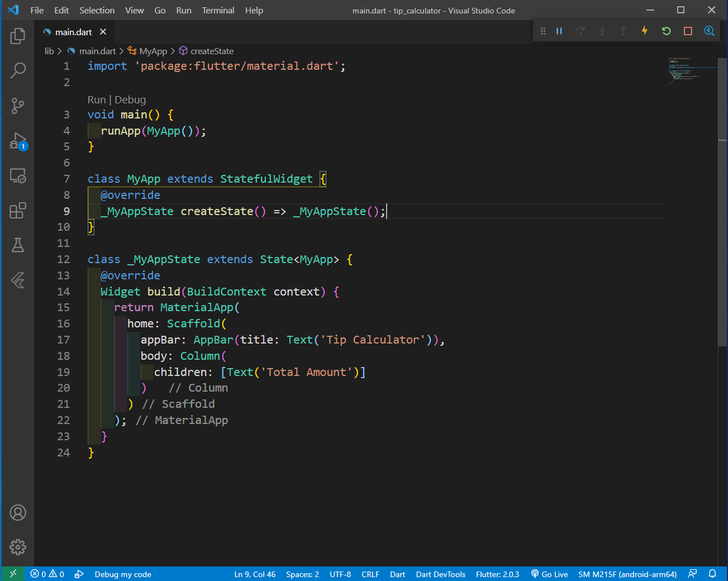
Task: Open feedback icon in status bar
Action: [x=693, y=574]
